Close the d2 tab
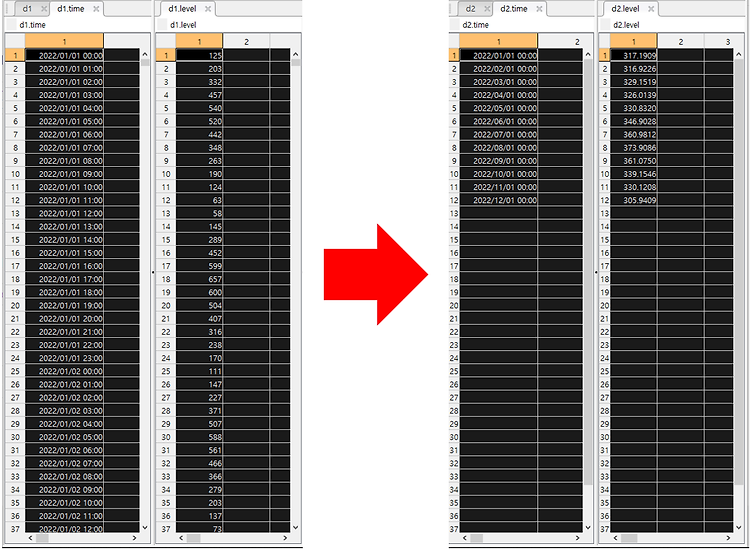 tap(487, 9)
